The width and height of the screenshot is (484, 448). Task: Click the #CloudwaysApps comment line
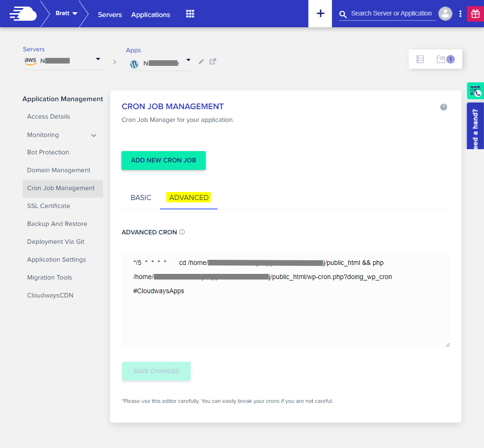pos(159,291)
